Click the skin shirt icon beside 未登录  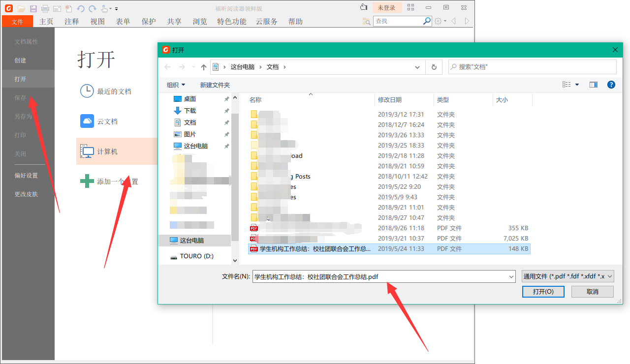pyautogui.click(x=364, y=7)
